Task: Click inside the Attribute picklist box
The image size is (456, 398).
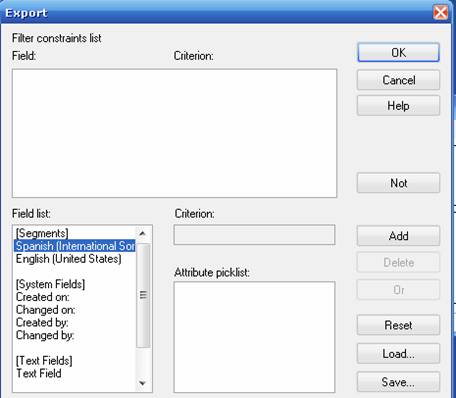Action: (254, 337)
